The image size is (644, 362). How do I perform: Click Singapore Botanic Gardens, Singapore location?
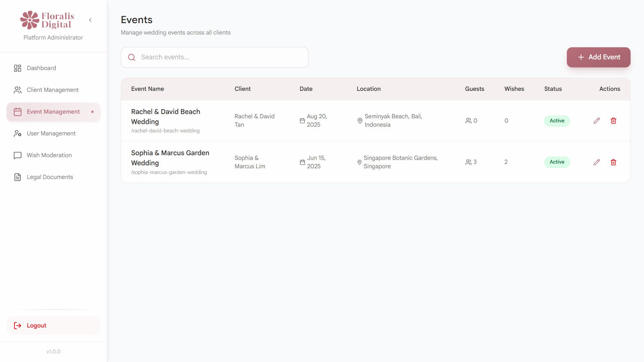pos(400,162)
